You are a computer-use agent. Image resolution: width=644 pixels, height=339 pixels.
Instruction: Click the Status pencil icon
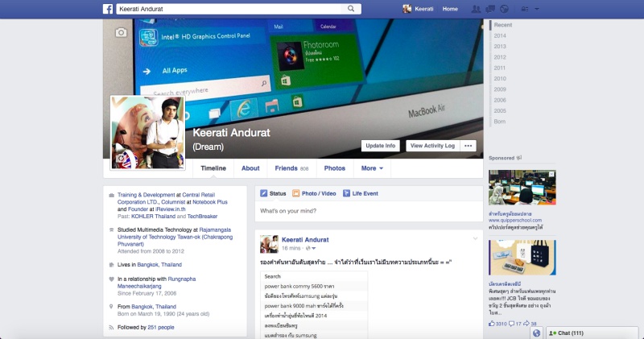264,193
